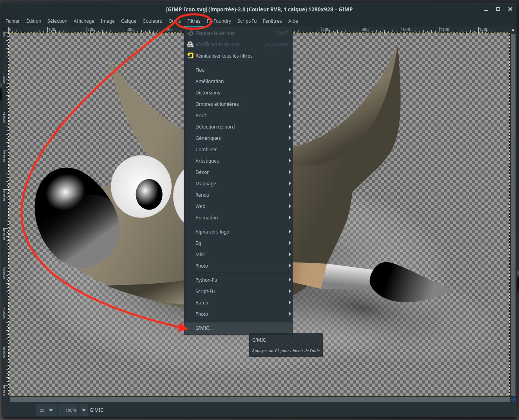Click the vertical scrollbar on the right
Viewport: 519px width, 420px height.
[513, 214]
